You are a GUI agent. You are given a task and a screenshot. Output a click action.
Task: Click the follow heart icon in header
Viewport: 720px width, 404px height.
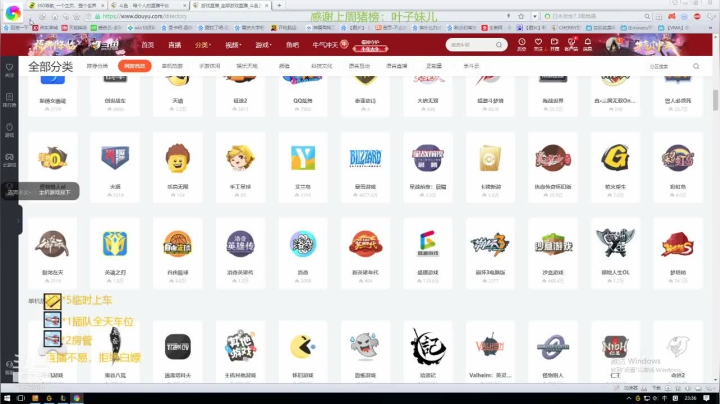pos(538,44)
